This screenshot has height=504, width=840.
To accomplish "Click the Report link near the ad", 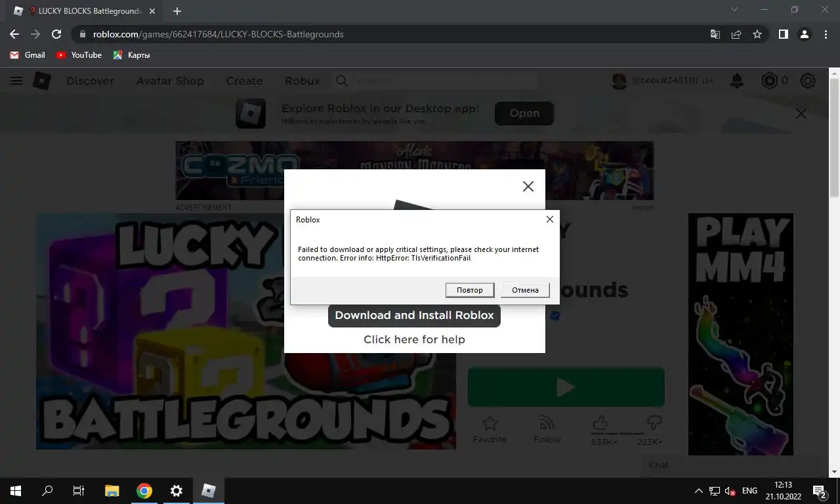I will coord(642,207).
